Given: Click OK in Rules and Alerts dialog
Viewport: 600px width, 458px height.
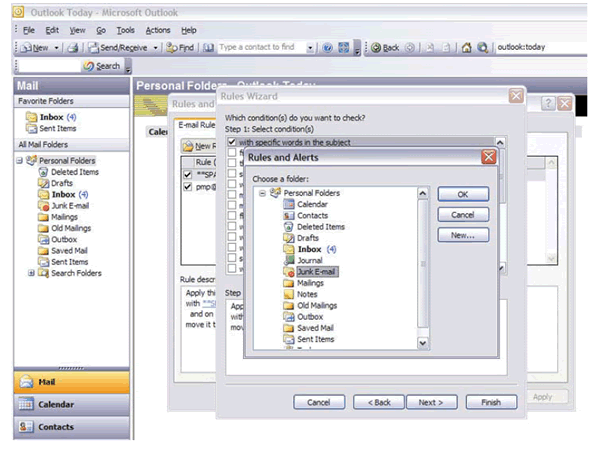Looking at the screenshot, I should 463,194.
